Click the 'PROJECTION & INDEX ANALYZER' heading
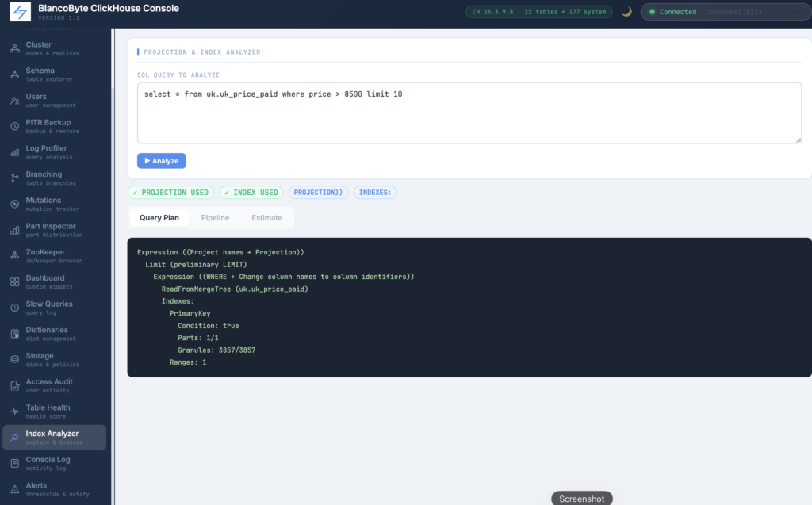 pos(202,52)
